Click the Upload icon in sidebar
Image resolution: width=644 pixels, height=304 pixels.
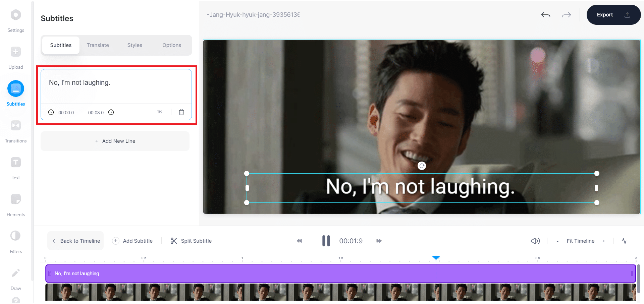[16, 52]
